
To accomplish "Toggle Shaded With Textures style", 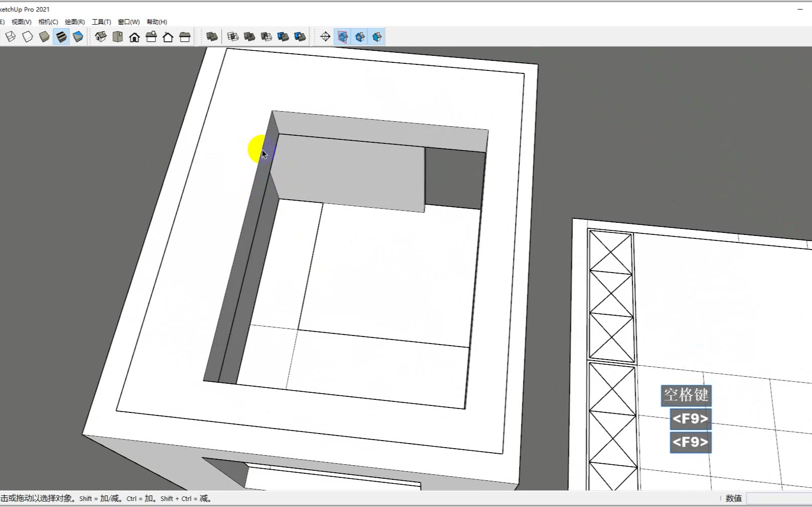I will pos(61,37).
